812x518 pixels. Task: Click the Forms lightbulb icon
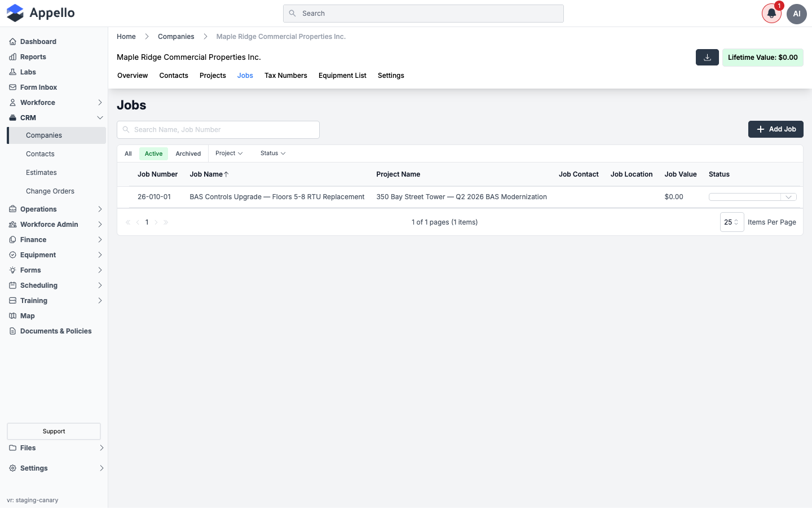12,270
